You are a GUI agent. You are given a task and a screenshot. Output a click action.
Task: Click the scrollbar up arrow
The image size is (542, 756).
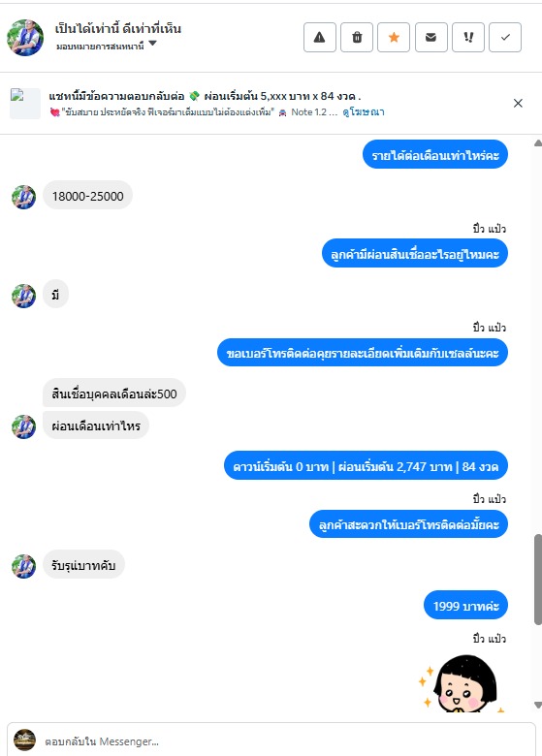(538, 143)
